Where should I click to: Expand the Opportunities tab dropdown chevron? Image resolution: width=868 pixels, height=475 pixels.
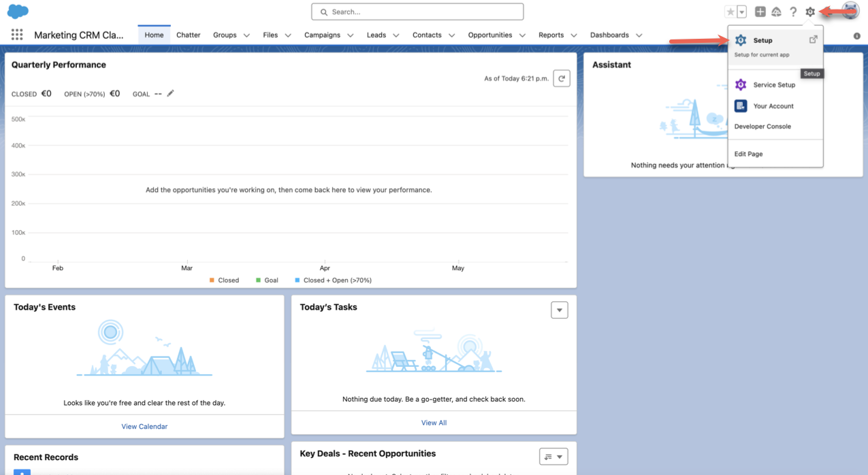click(523, 35)
